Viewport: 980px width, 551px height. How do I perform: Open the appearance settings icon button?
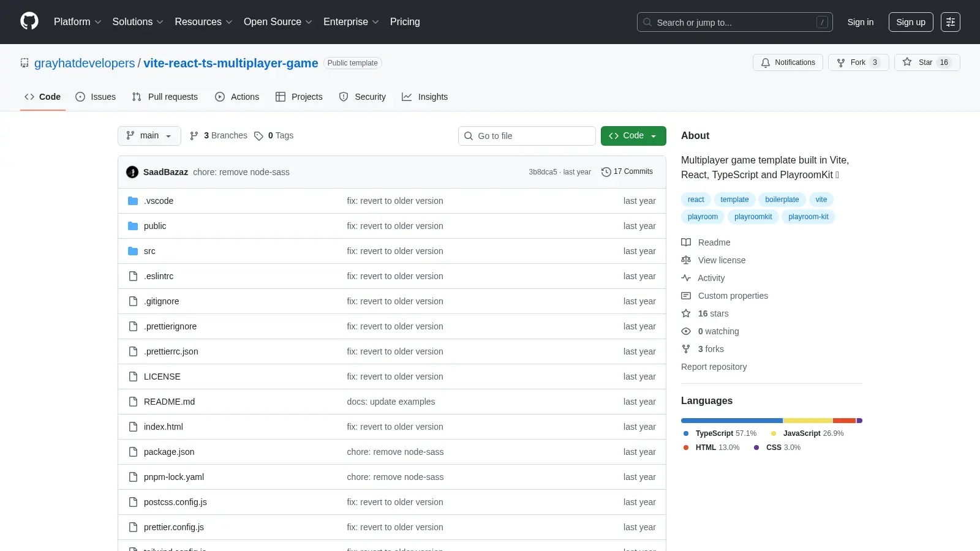951,22
